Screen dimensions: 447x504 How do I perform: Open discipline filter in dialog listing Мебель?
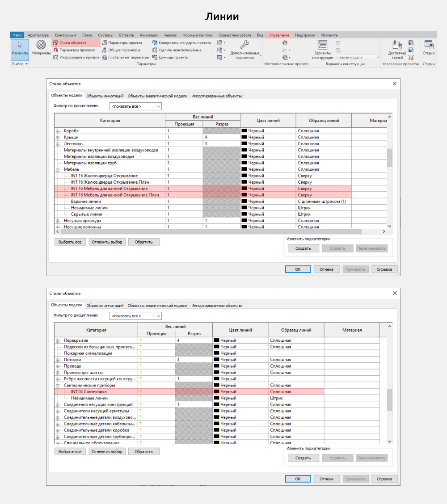(x=135, y=106)
